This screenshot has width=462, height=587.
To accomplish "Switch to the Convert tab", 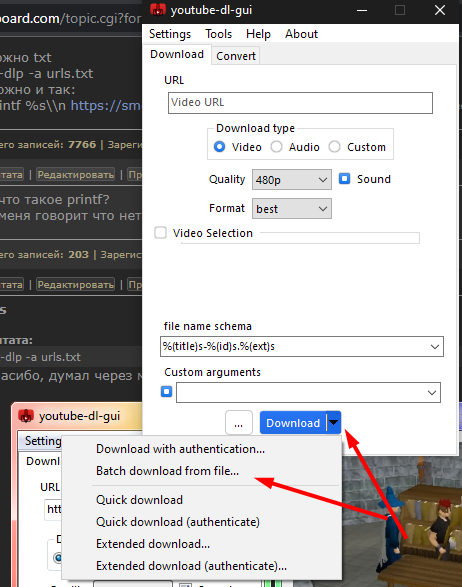I will pos(236,56).
